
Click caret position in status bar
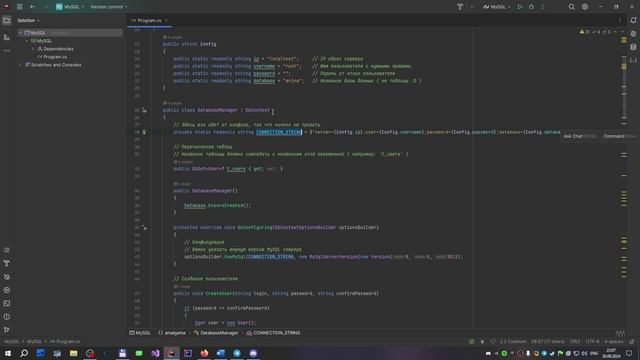(x=548, y=342)
